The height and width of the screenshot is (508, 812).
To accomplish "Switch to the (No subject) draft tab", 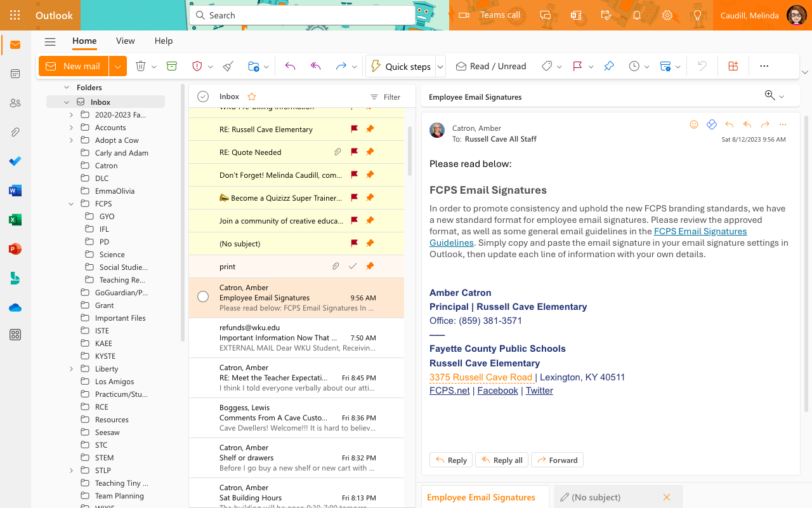I will click(619, 497).
